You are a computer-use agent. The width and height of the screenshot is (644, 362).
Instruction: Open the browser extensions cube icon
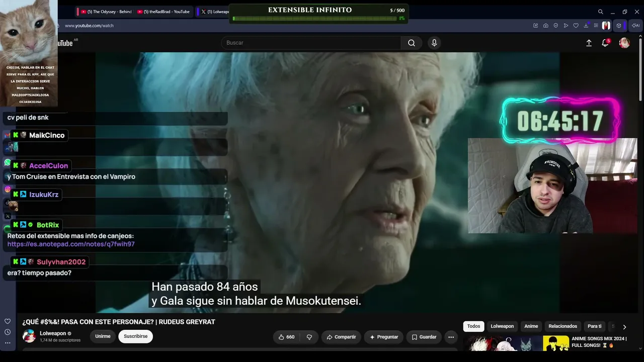click(x=619, y=26)
